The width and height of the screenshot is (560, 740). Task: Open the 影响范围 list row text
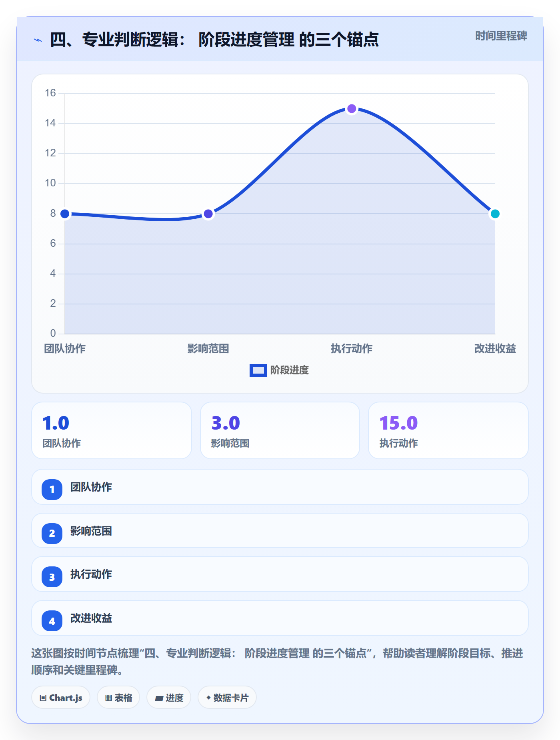pyautogui.click(x=91, y=531)
